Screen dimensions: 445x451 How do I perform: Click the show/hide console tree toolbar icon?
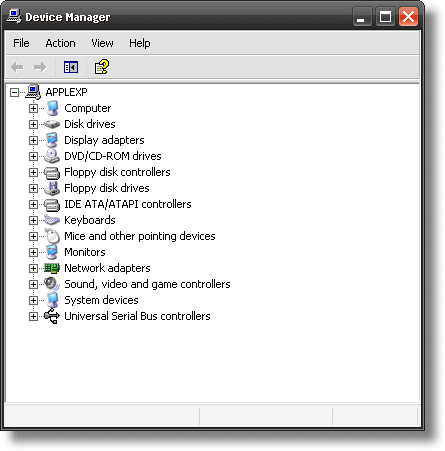tap(71, 67)
